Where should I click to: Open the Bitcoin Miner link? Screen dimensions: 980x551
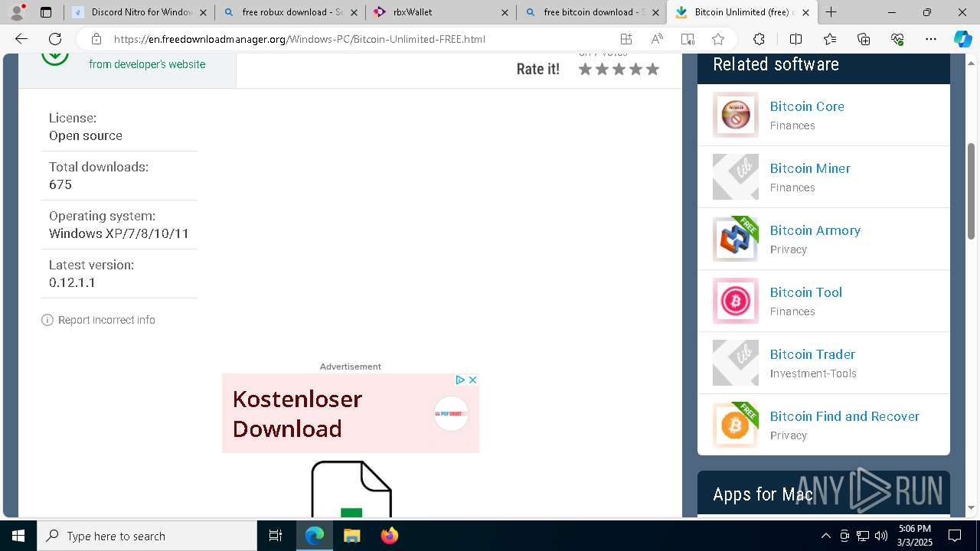[810, 168]
